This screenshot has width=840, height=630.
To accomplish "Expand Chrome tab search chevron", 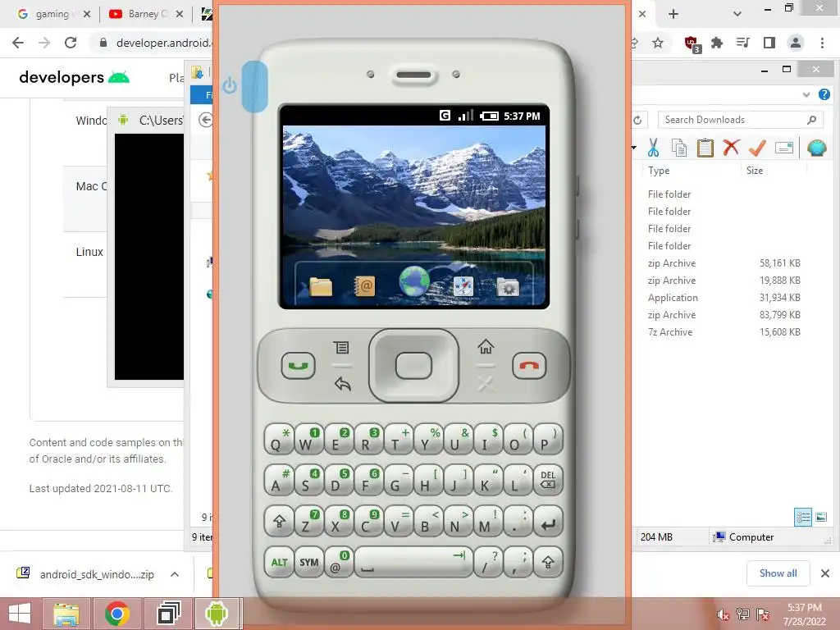I will click(737, 14).
